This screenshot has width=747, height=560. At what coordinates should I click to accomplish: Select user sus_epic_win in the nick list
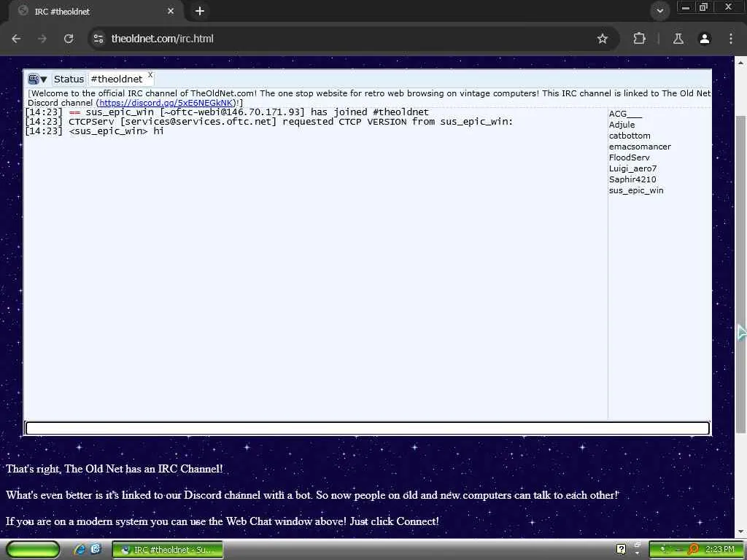coord(636,190)
